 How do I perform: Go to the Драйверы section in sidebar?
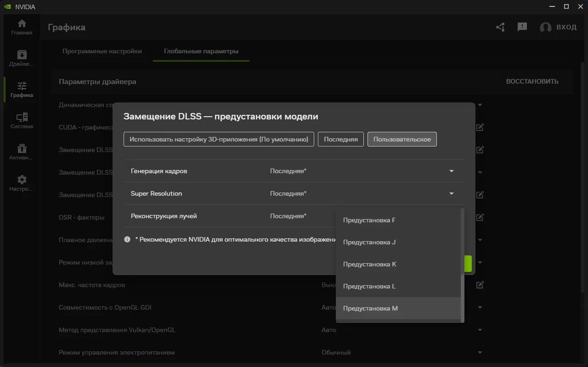pos(22,58)
